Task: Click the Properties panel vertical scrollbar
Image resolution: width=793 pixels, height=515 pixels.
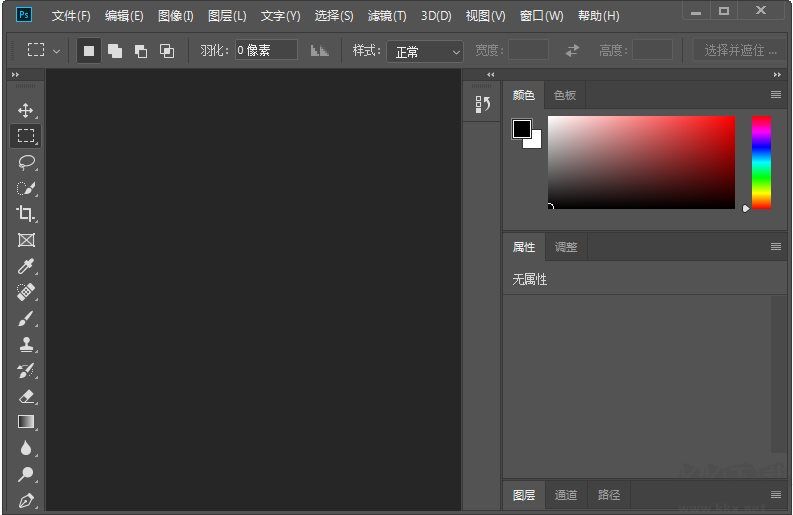Action: tap(778, 374)
